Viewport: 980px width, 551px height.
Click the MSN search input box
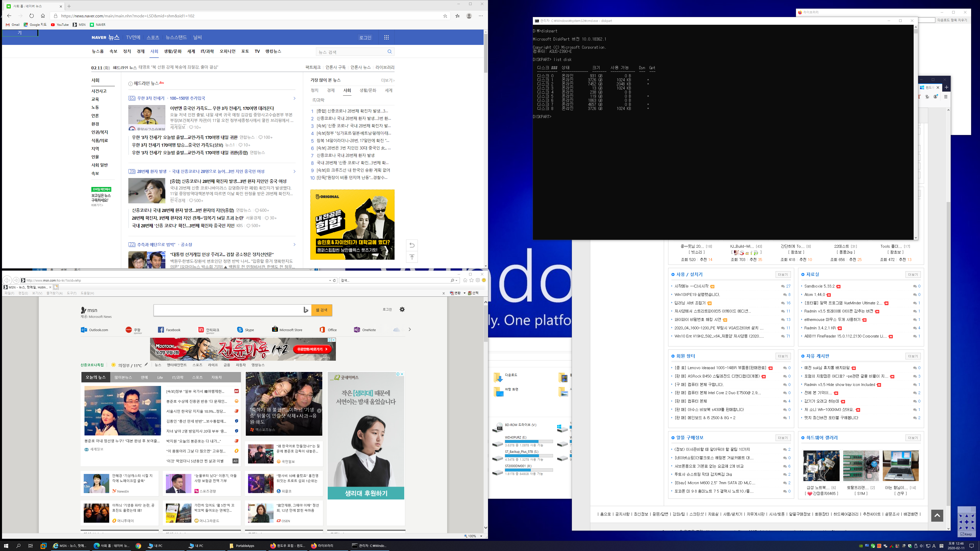click(x=227, y=310)
